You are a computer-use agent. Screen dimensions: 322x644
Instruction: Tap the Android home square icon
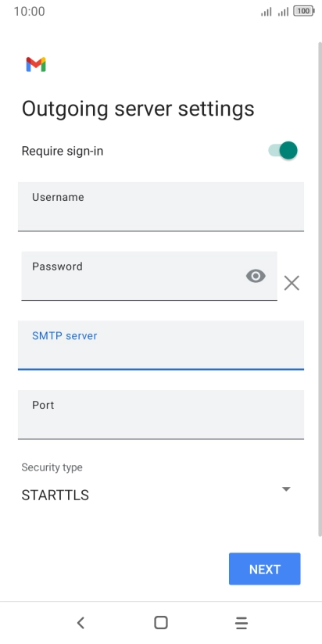(x=161, y=623)
